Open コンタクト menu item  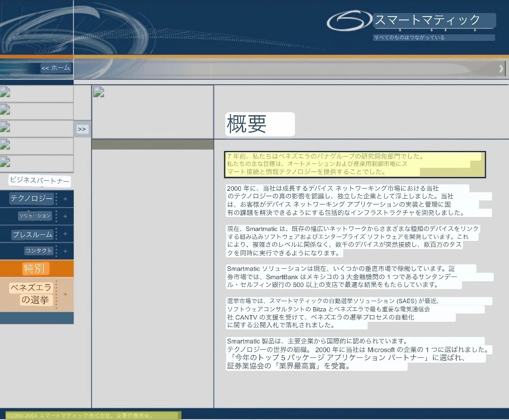pos(39,251)
